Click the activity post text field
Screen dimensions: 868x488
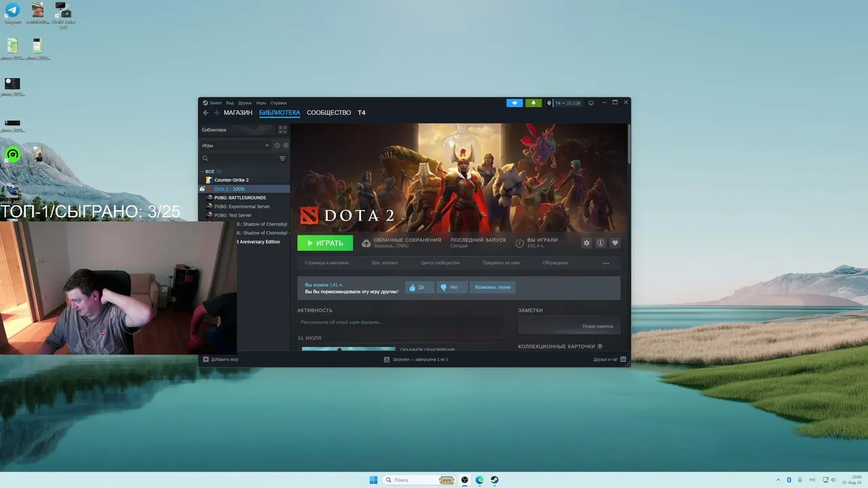pos(401,322)
